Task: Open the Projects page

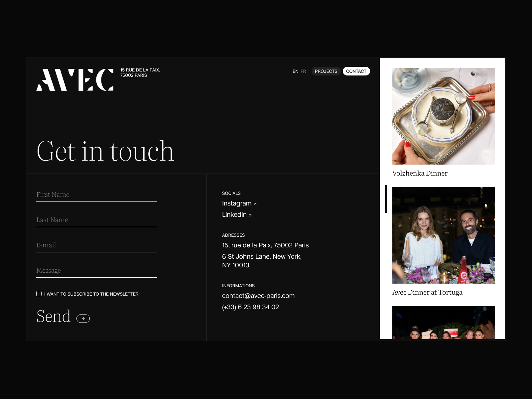Action: (326, 71)
